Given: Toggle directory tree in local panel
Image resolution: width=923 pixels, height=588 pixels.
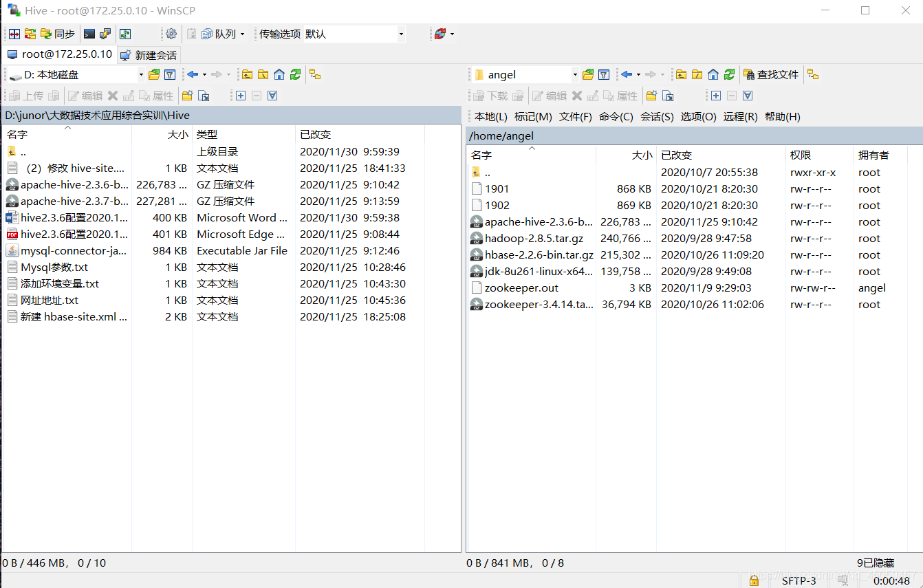Looking at the screenshot, I should [x=315, y=74].
